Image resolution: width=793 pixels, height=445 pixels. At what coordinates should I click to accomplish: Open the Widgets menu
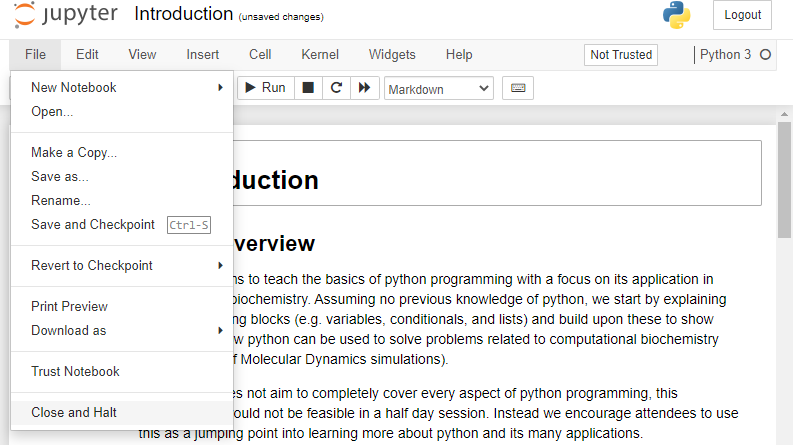[x=392, y=55]
